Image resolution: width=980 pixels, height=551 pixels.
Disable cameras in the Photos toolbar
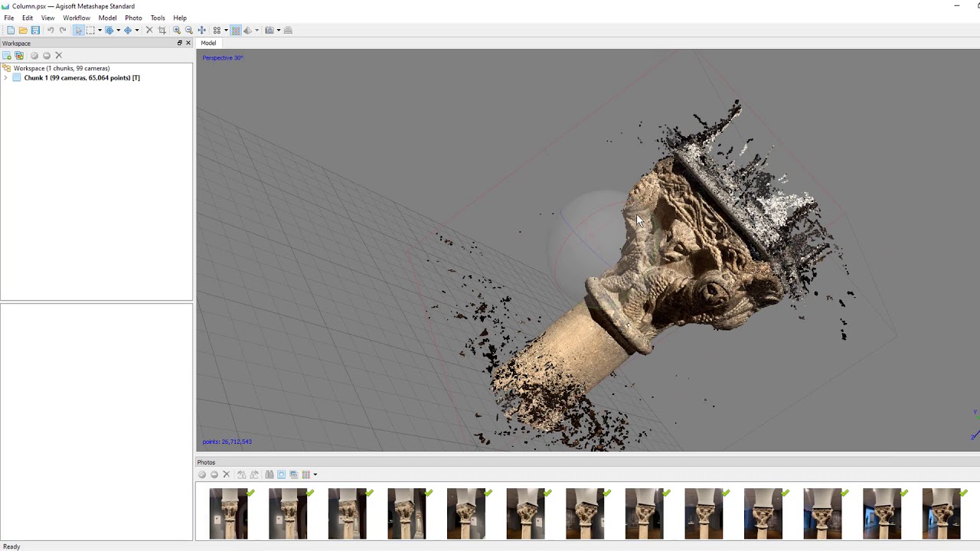pyautogui.click(x=214, y=474)
